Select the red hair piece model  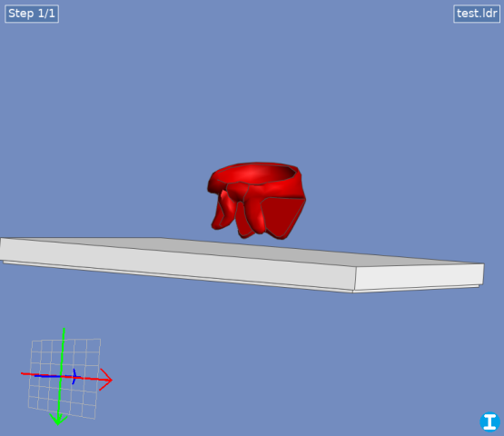[x=256, y=201]
